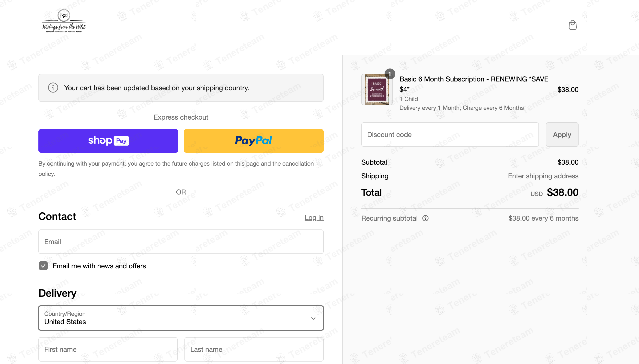Image resolution: width=639 pixels, height=364 pixels.
Task: Open the Country/Region dropdown
Action: point(175,318)
